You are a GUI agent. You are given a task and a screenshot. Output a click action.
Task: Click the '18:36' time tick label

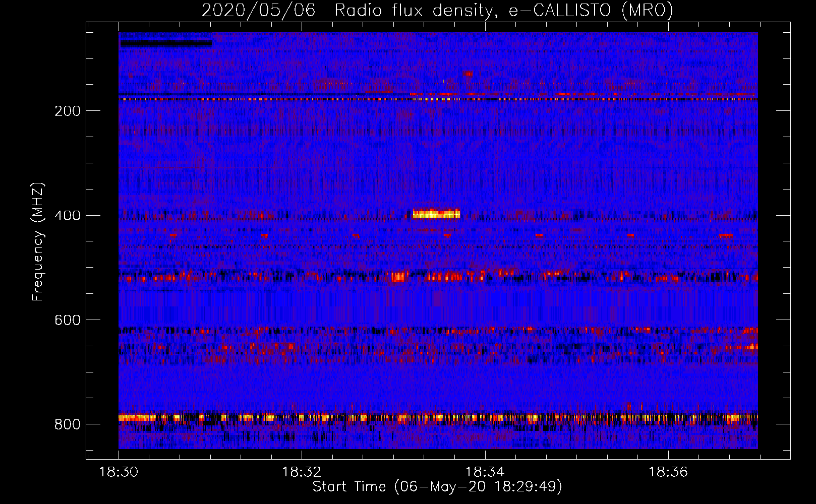tap(668, 472)
